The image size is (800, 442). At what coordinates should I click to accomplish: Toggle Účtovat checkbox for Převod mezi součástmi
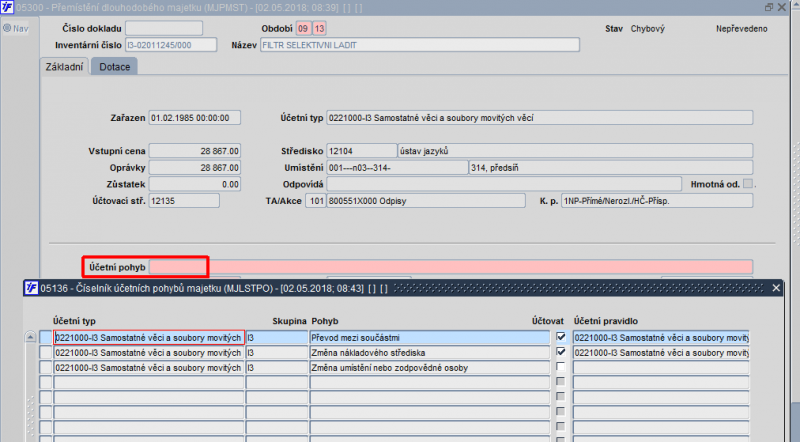pyautogui.click(x=561, y=337)
